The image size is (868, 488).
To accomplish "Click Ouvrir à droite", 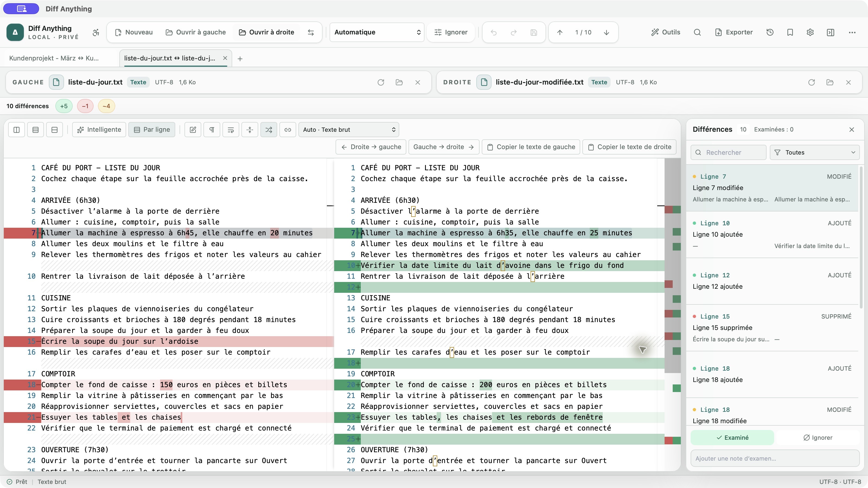I will pyautogui.click(x=267, y=32).
